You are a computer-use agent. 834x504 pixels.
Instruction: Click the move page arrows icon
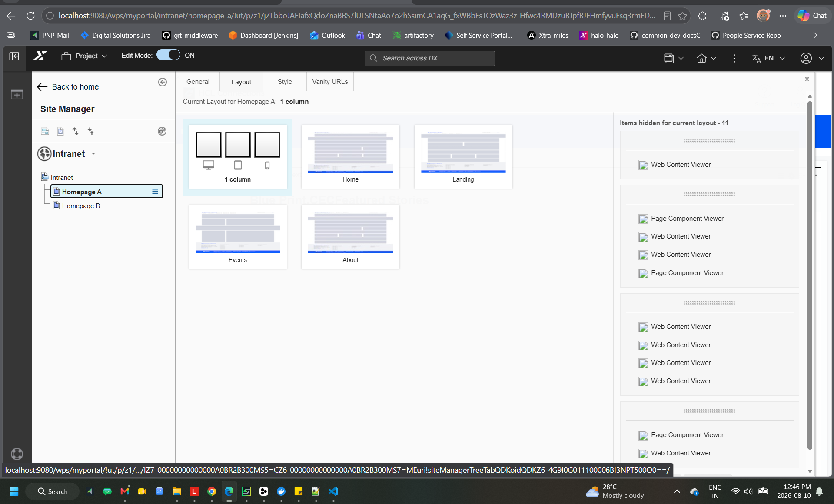click(76, 131)
